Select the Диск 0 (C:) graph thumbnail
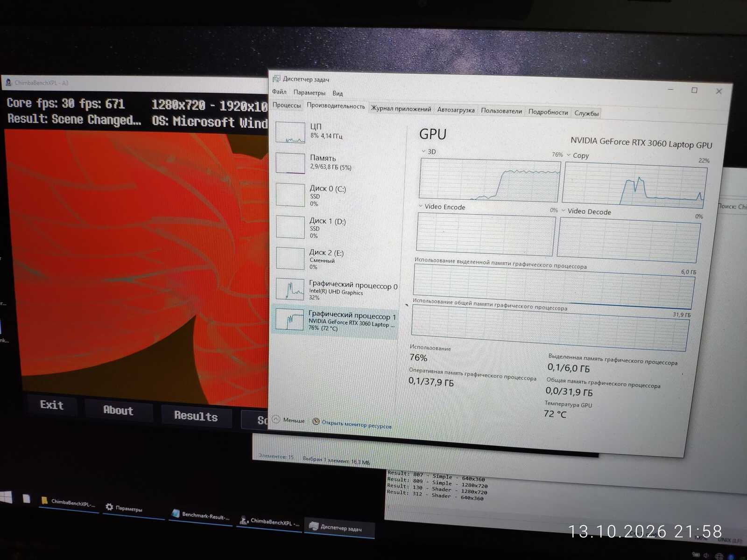 pos(290,195)
